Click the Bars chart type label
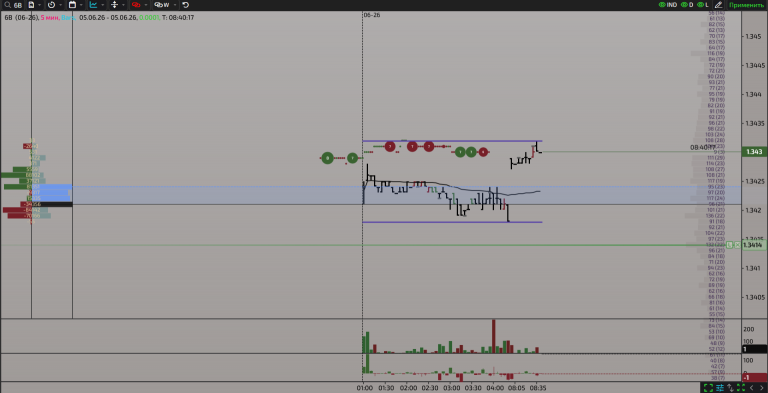The image size is (768, 393). click(x=68, y=18)
